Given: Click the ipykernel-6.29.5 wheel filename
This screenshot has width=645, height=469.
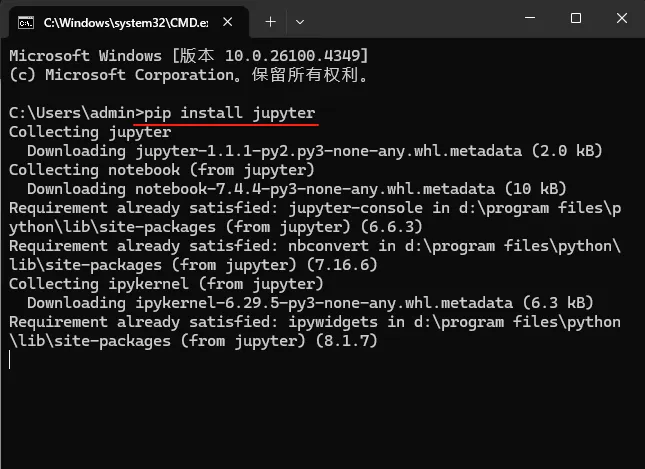Looking at the screenshot, I should (x=324, y=303).
